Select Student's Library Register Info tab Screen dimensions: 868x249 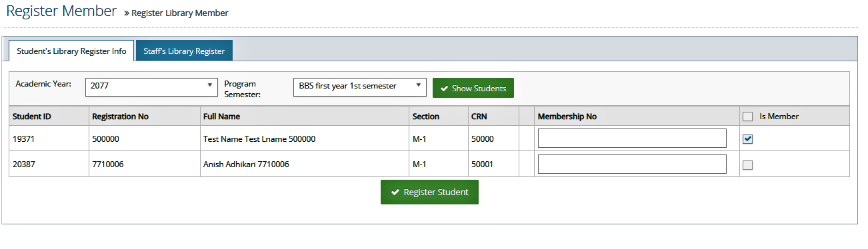coord(71,51)
